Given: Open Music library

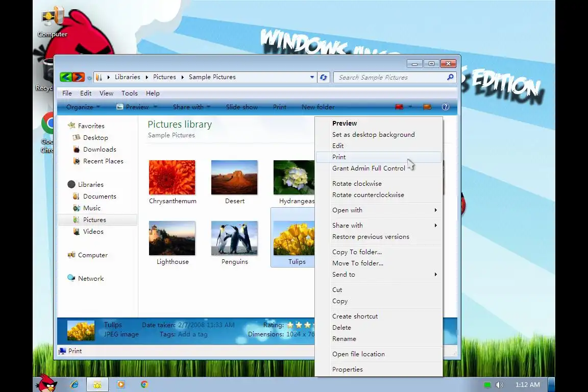Looking at the screenshot, I should [x=91, y=208].
